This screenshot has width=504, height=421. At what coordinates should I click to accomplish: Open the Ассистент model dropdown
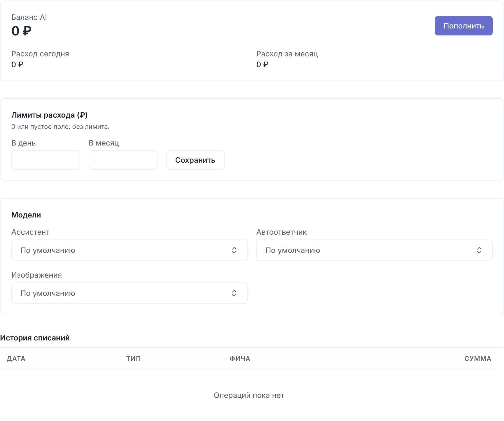(129, 250)
